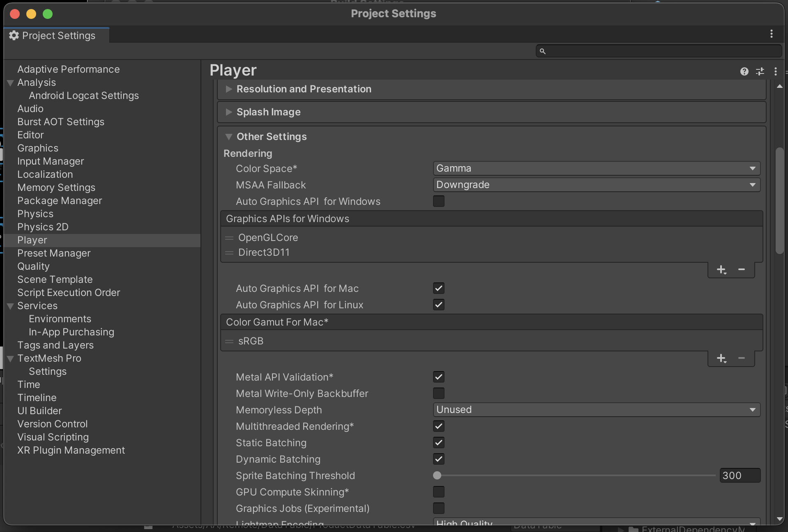Open Android Logcat Settings
Viewport: 788px width, 532px height.
click(x=84, y=96)
